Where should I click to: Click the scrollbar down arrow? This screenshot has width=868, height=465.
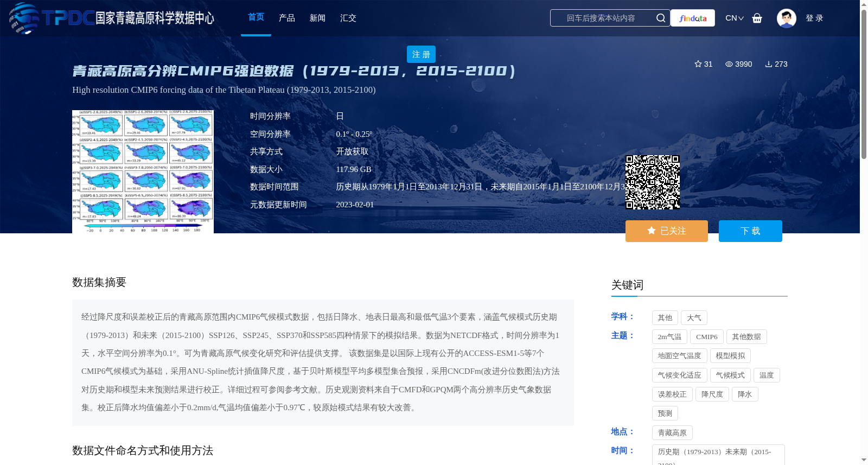pyautogui.click(x=864, y=460)
